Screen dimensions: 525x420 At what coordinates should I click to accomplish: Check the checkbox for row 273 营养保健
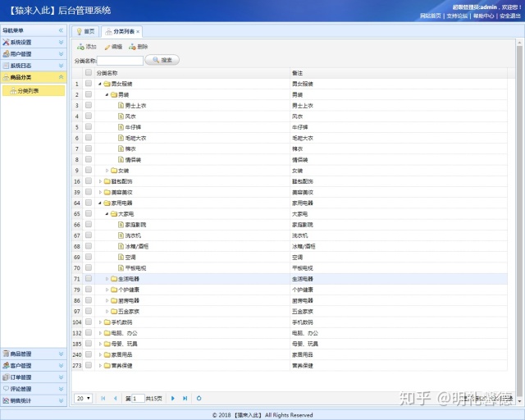click(x=89, y=365)
